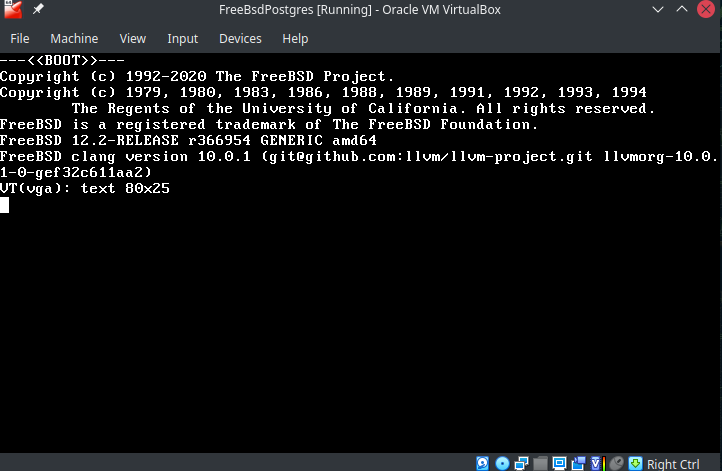
Task: Minimize window with the down chevron
Action: [658, 9]
